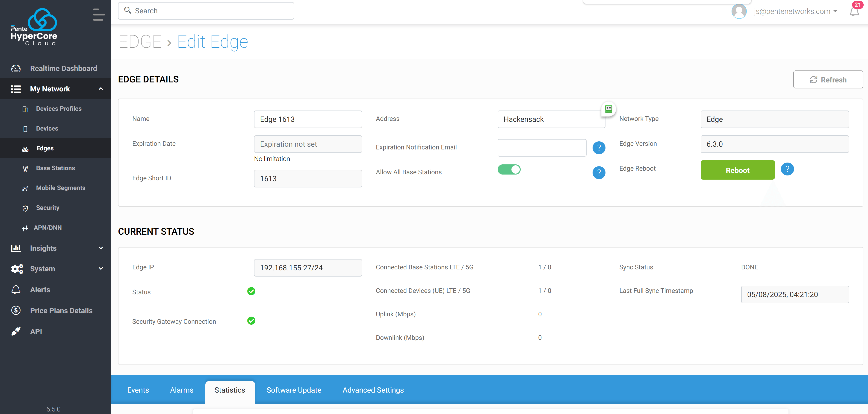Select the Base Stations sidebar icon

click(x=26, y=168)
